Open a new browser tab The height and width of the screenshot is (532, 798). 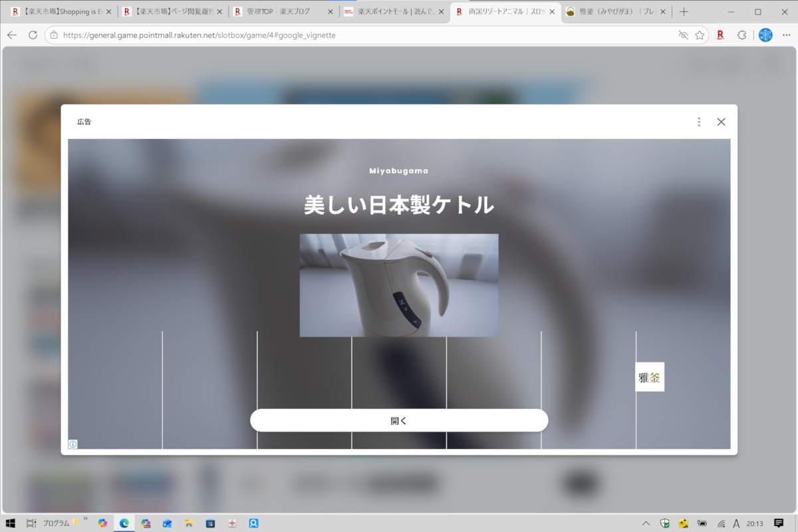pos(684,11)
